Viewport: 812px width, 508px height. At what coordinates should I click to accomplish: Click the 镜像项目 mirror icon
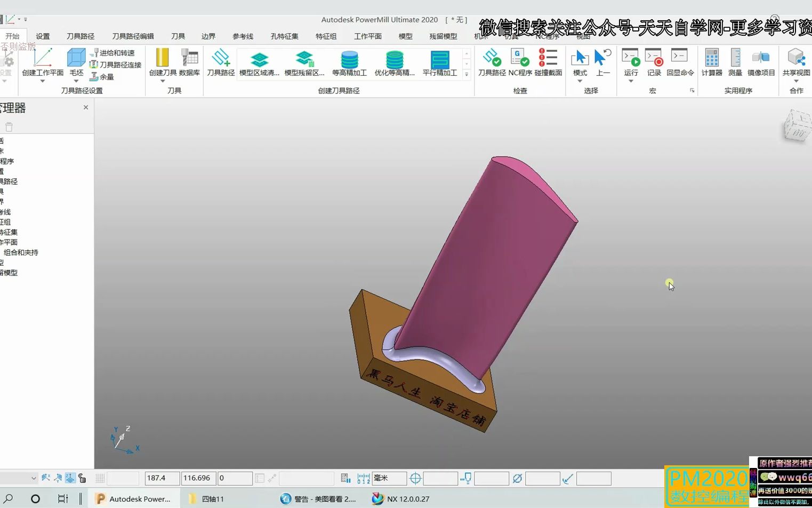pos(761,62)
